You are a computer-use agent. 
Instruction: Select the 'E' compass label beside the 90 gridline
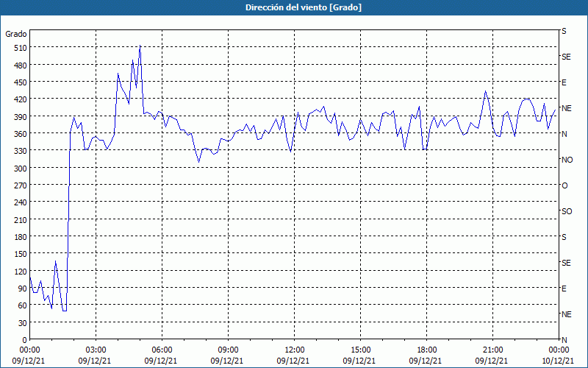coord(564,289)
